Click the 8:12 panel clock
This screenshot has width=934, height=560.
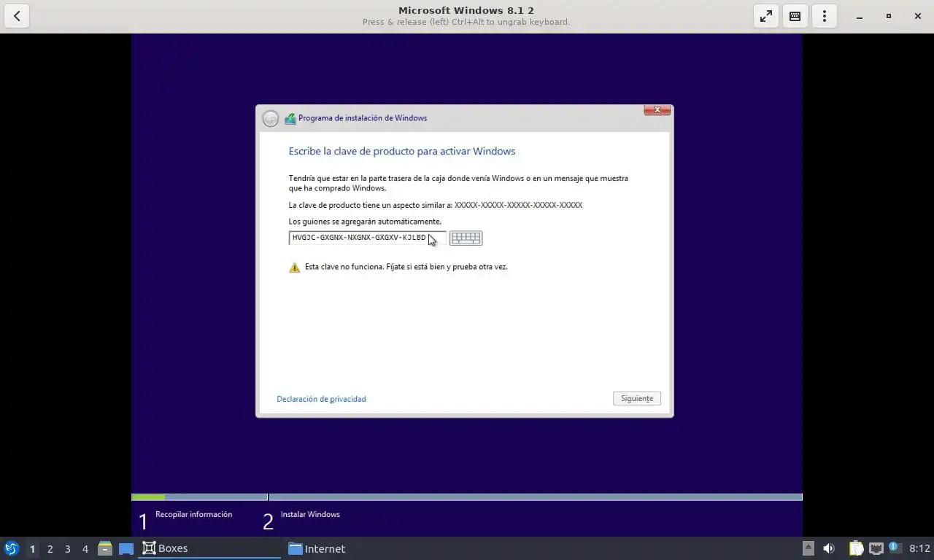click(x=919, y=548)
